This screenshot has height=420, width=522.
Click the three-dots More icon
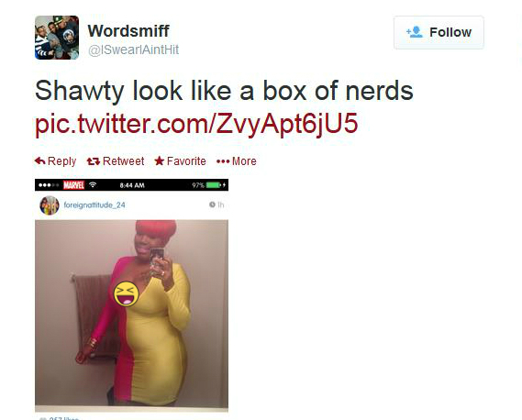point(223,161)
